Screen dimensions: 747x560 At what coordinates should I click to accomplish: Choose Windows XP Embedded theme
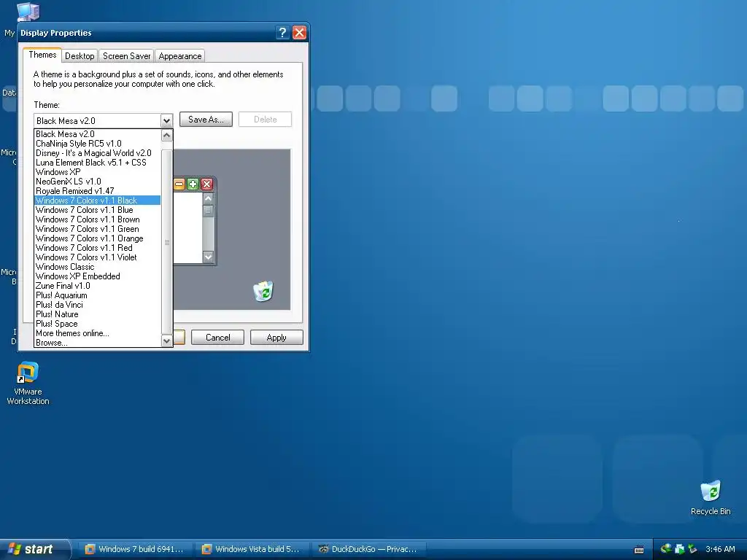click(97, 276)
